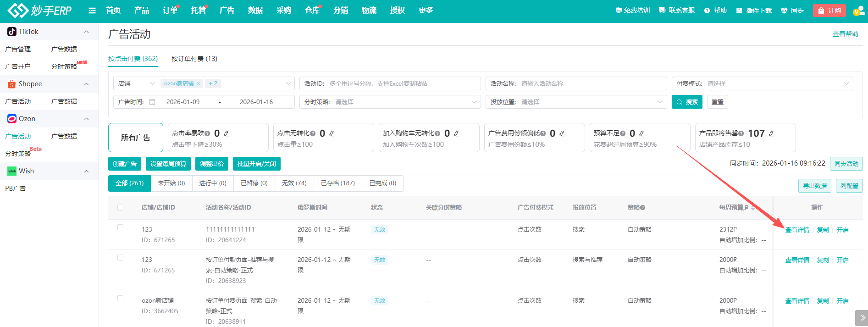Click expand arrows at bottom right
The height and width of the screenshot is (327, 868).
click(x=862, y=317)
